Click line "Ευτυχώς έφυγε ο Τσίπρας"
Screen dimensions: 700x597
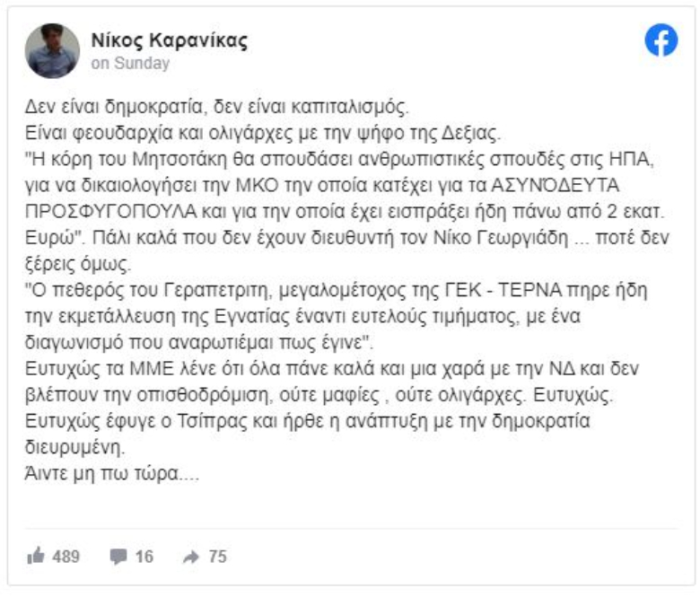(x=308, y=421)
